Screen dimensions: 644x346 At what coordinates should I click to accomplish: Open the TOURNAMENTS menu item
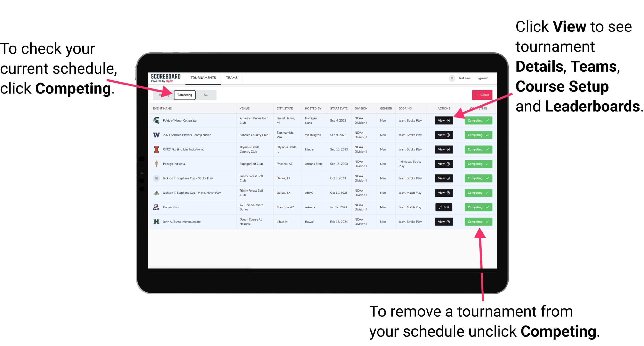coord(203,77)
